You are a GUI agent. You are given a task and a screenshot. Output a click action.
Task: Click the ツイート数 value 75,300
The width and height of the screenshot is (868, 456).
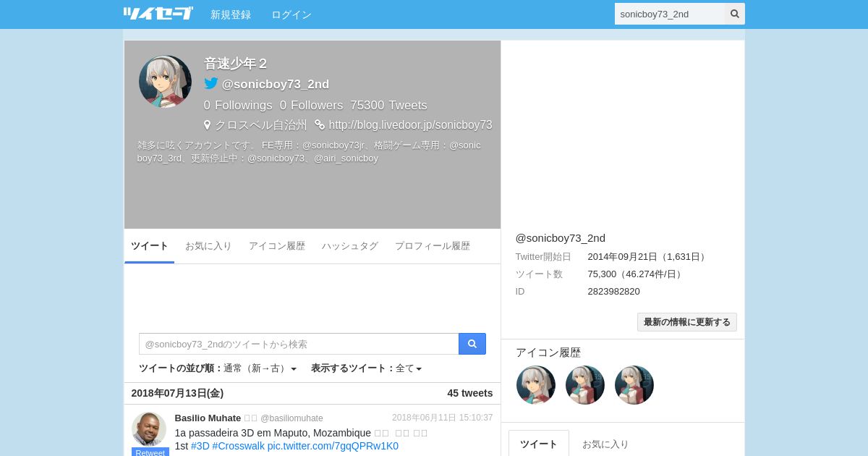pyautogui.click(x=637, y=274)
